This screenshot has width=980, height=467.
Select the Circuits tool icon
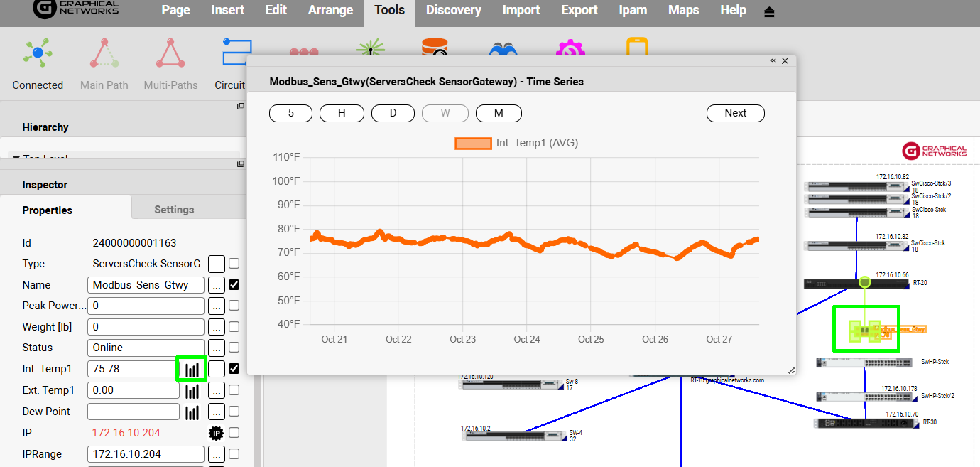click(232, 55)
